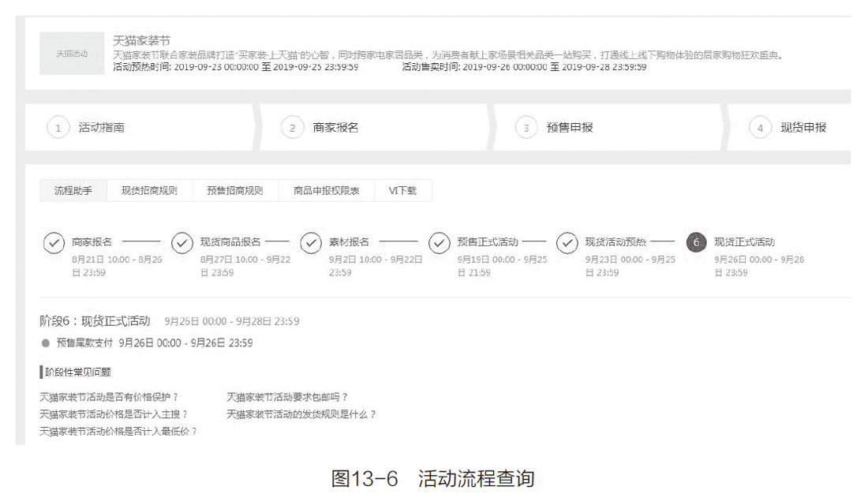The height and width of the screenshot is (494, 868).
Task: Click step 3 circle for 预售申报
Action: pyautogui.click(x=526, y=128)
